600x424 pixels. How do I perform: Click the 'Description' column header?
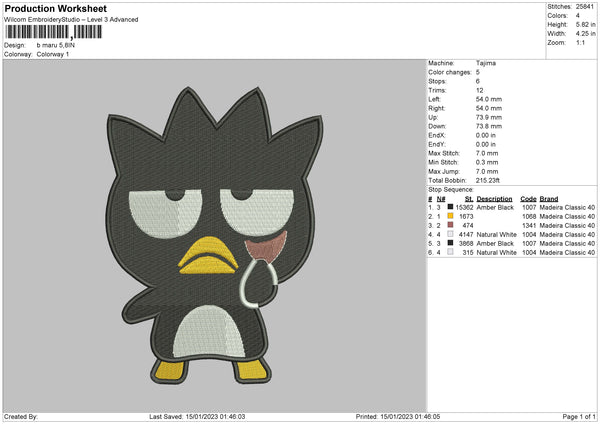coord(494,199)
